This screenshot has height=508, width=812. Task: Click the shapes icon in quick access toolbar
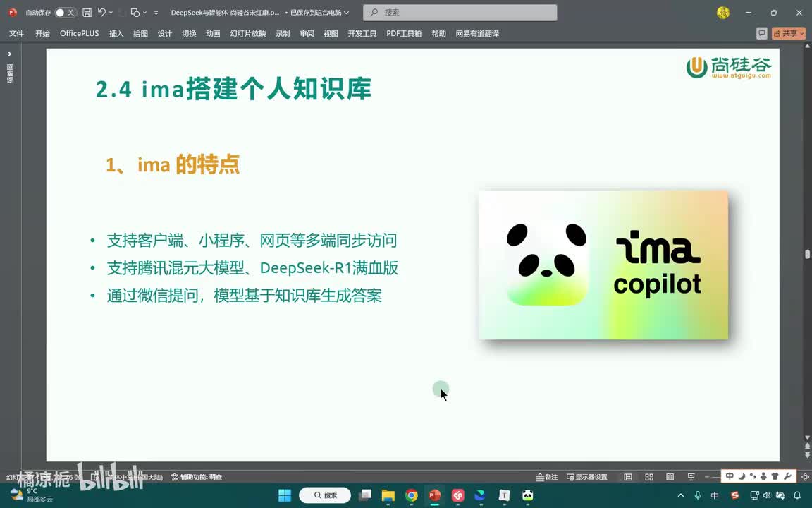[135, 13]
